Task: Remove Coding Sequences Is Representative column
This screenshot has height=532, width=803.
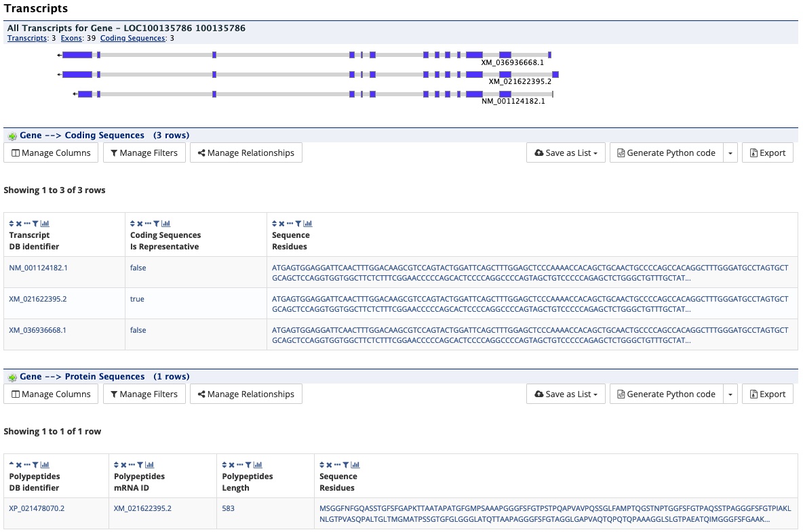Action: [140, 224]
